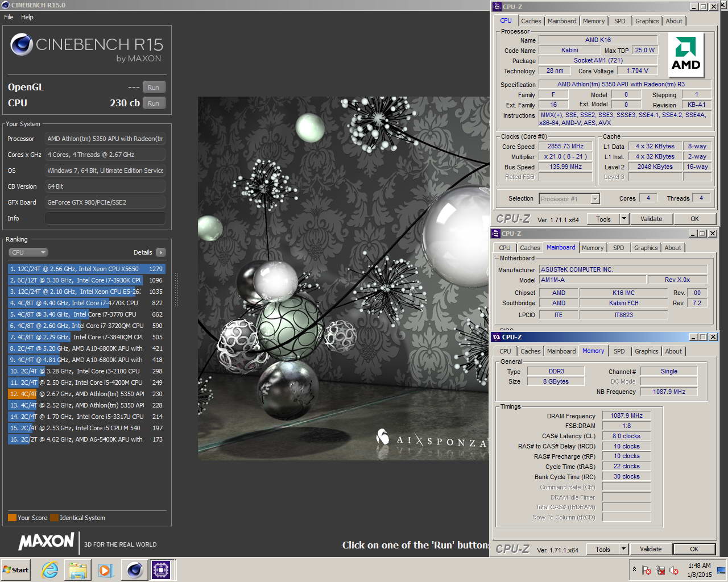The width and height of the screenshot is (728, 582).
Task: Click the network tray icon
Action: click(660, 570)
